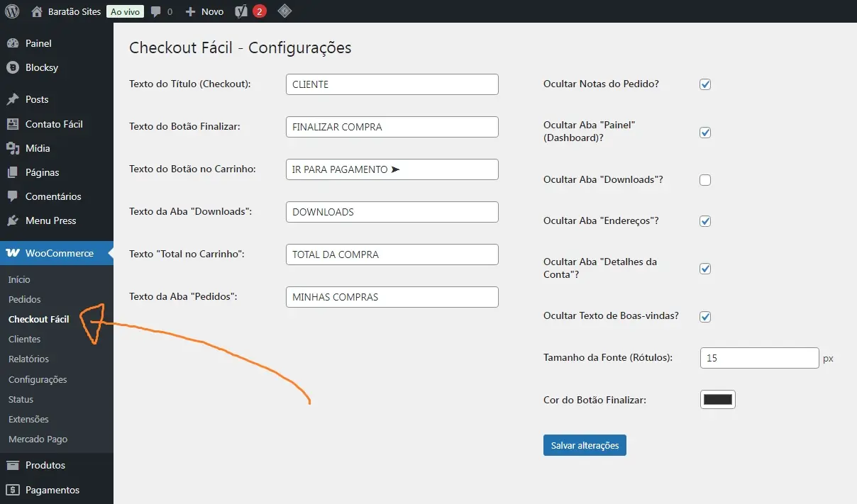Click the Salvar alterações button
The image size is (857, 504).
[x=585, y=445]
